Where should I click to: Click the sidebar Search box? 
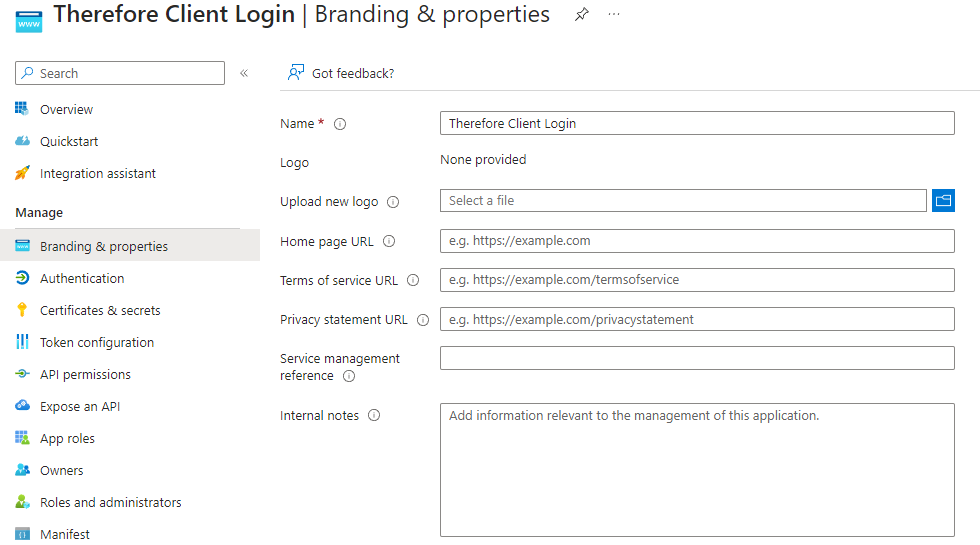(x=120, y=73)
